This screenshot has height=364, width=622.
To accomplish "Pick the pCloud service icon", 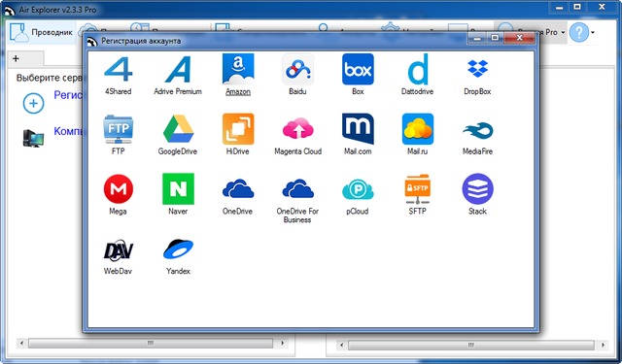I will pyautogui.click(x=358, y=189).
